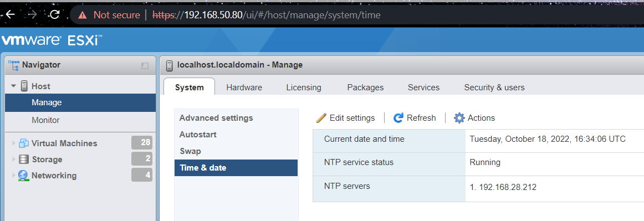644x221 pixels.
Task: Open the Licensing tab
Action: pyautogui.click(x=304, y=87)
